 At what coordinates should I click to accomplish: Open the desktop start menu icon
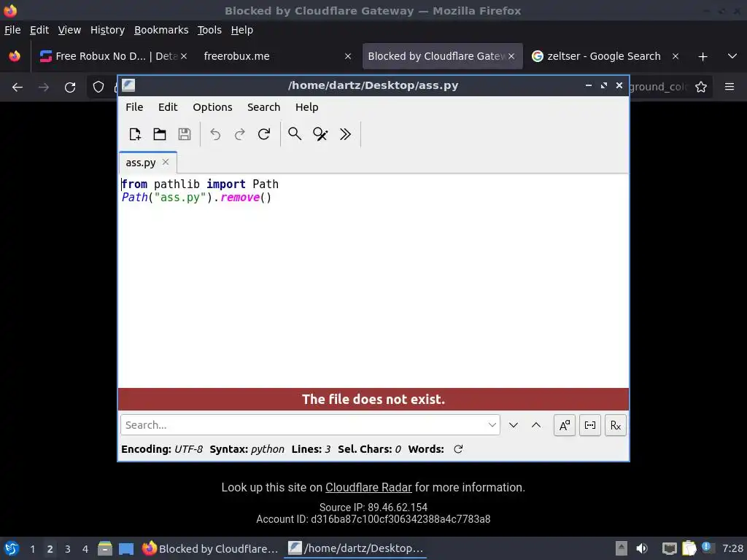click(x=12, y=548)
